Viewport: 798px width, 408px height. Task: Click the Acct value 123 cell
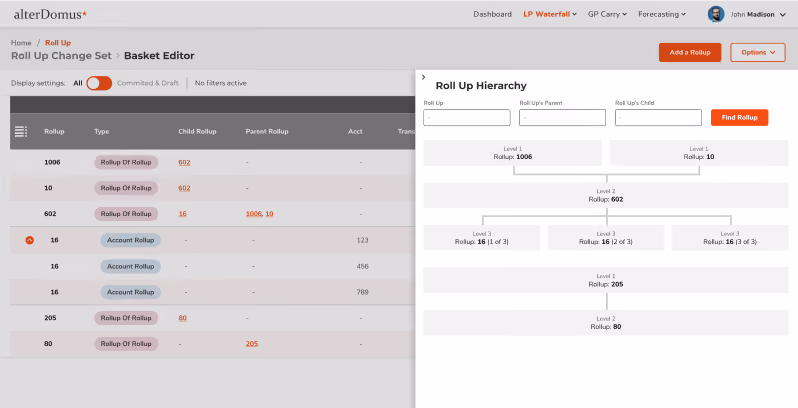pyautogui.click(x=362, y=240)
